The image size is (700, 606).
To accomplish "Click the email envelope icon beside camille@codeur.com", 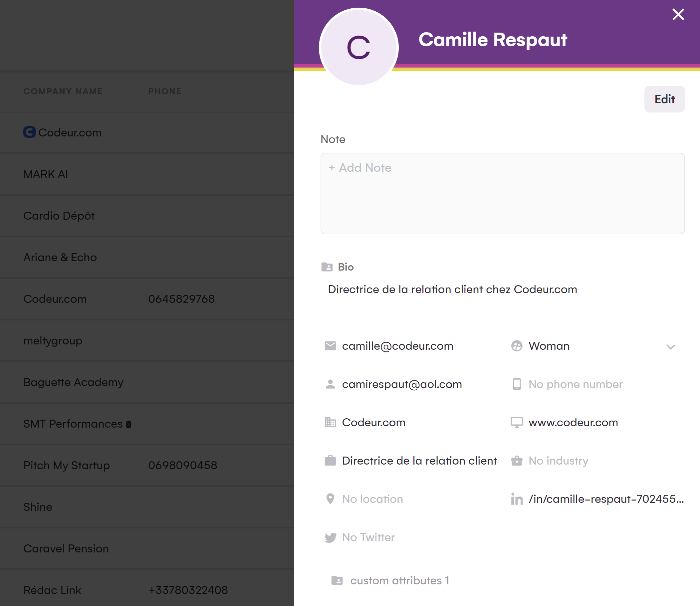I will pos(330,346).
